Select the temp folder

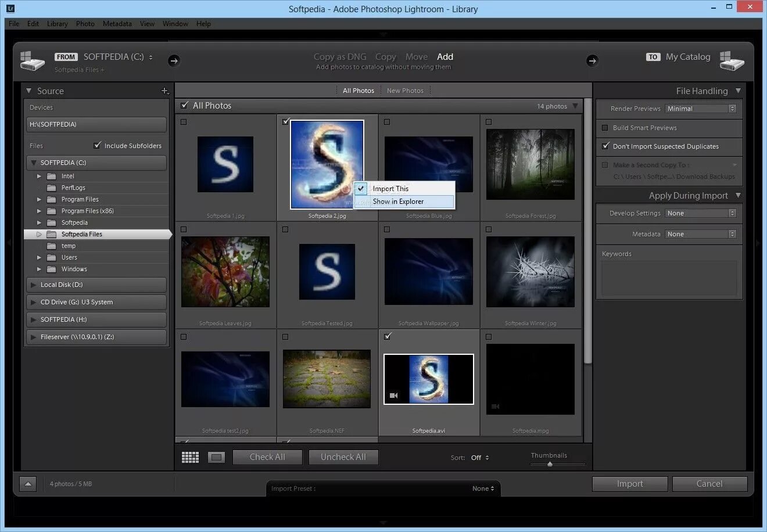pyautogui.click(x=69, y=246)
